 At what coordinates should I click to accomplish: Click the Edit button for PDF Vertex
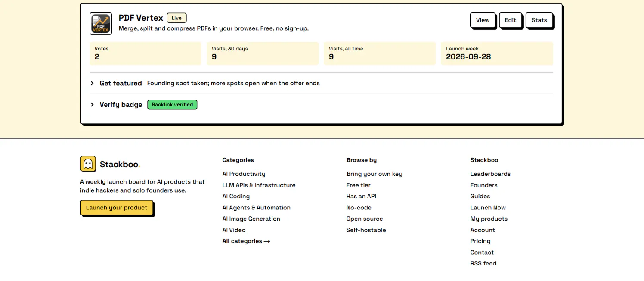(x=510, y=20)
